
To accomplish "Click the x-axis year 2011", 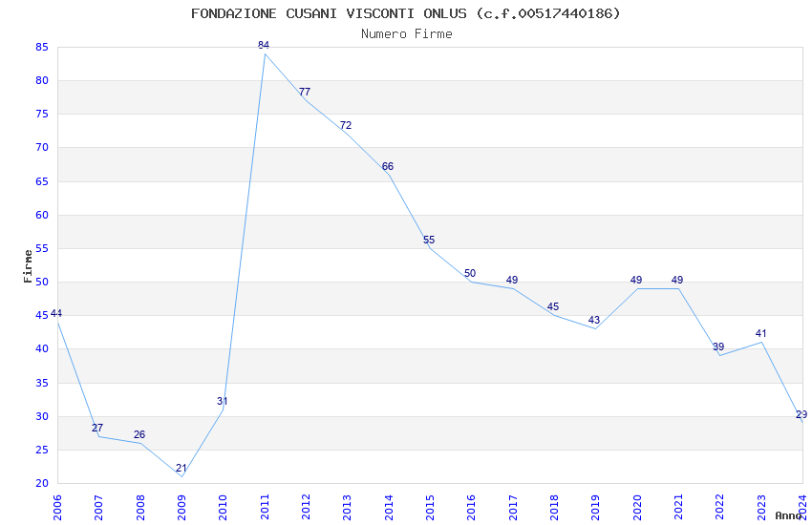I will [264, 507].
